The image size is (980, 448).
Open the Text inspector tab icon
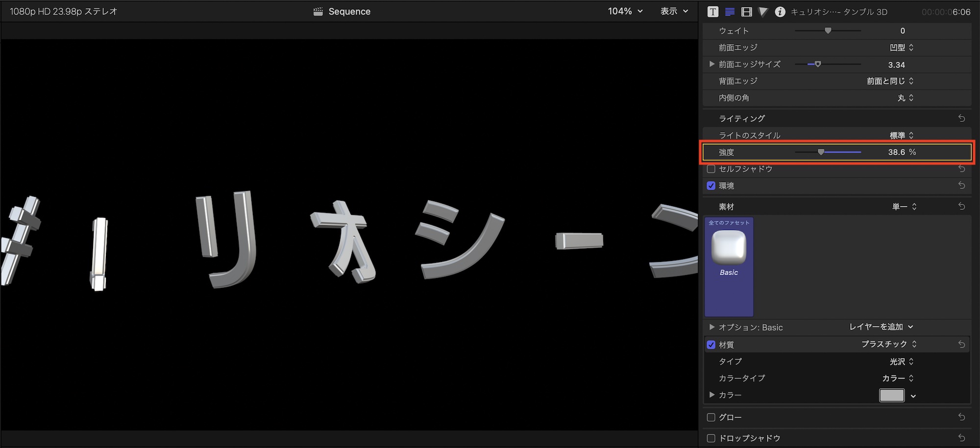713,12
